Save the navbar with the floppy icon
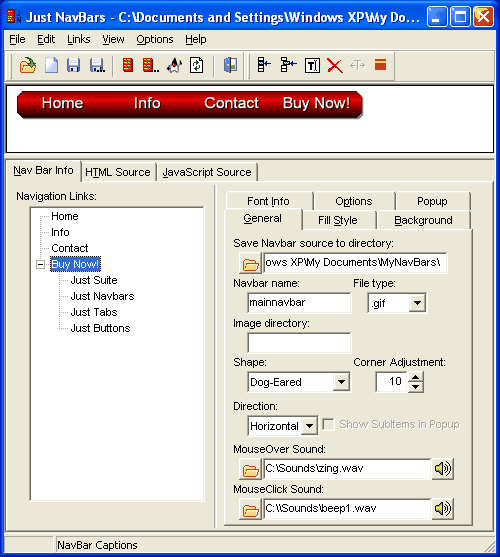This screenshot has width=500, height=557. [x=74, y=65]
